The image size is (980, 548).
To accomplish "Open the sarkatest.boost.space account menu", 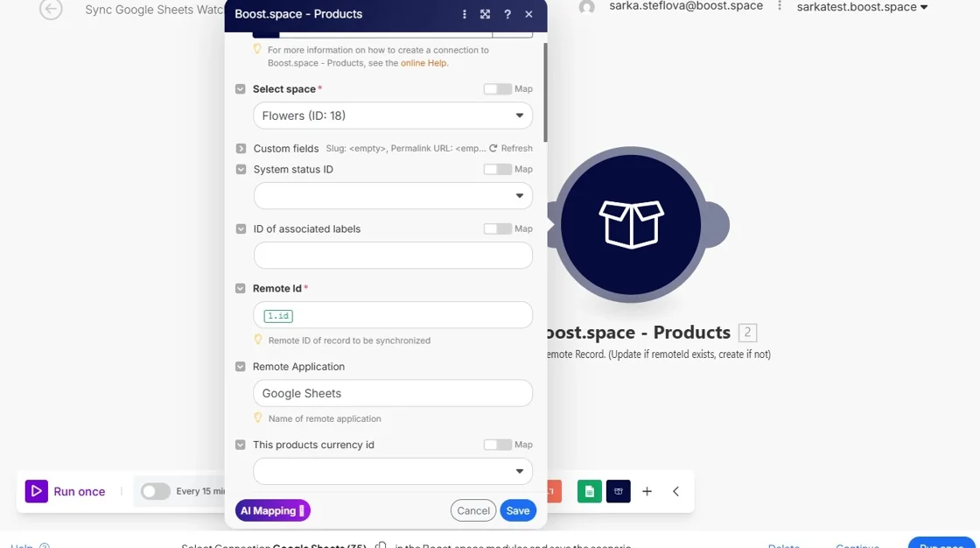I will click(862, 7).
